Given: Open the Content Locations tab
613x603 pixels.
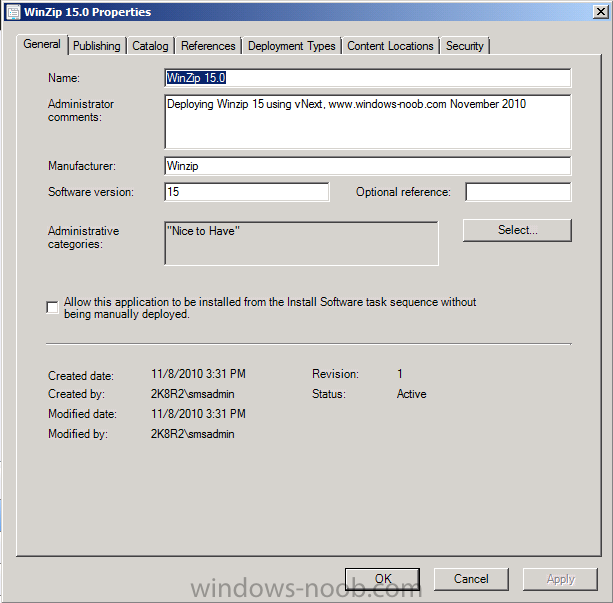Looking at the screenshot, I should point(390,46).
